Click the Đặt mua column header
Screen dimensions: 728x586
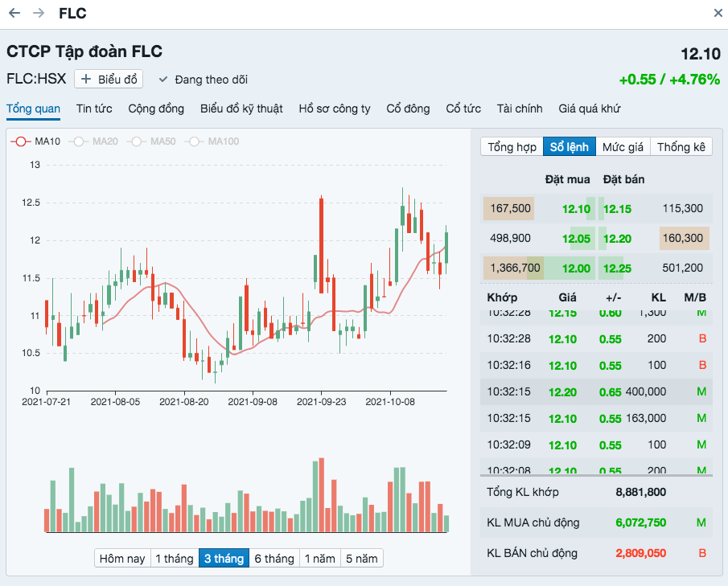click(567, 179)
